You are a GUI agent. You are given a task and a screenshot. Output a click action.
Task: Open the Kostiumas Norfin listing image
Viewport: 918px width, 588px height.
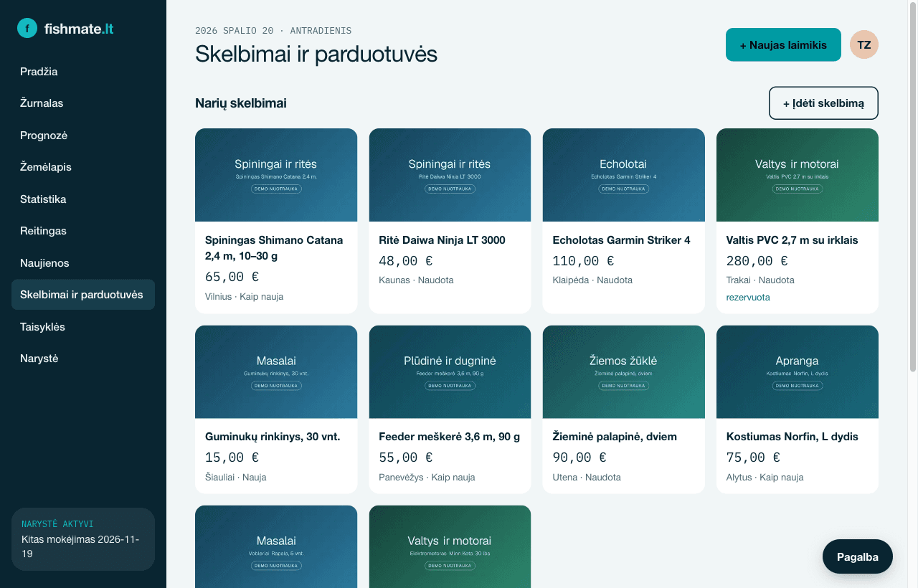pyautogui.click(x=798, y=372)
